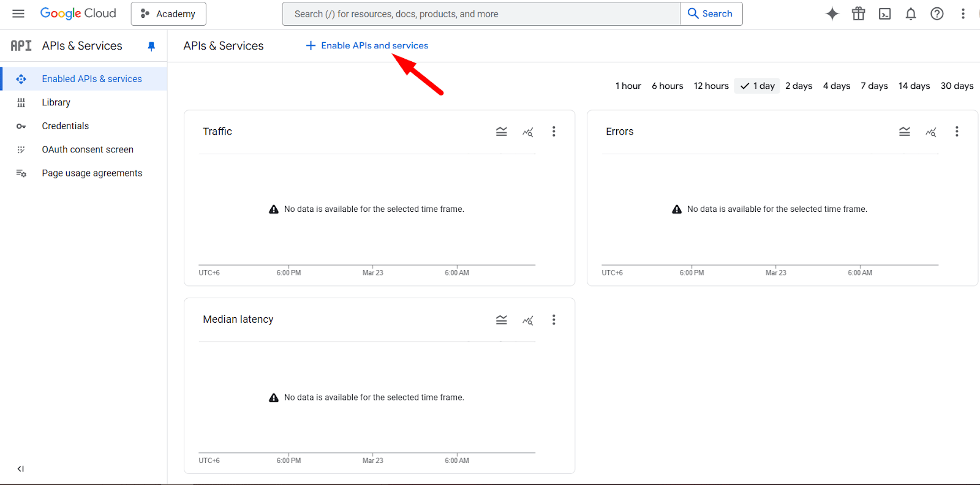The image size is (980, 485).
Task: Open Errors chart more options menu
Action: tap(957, 132)
